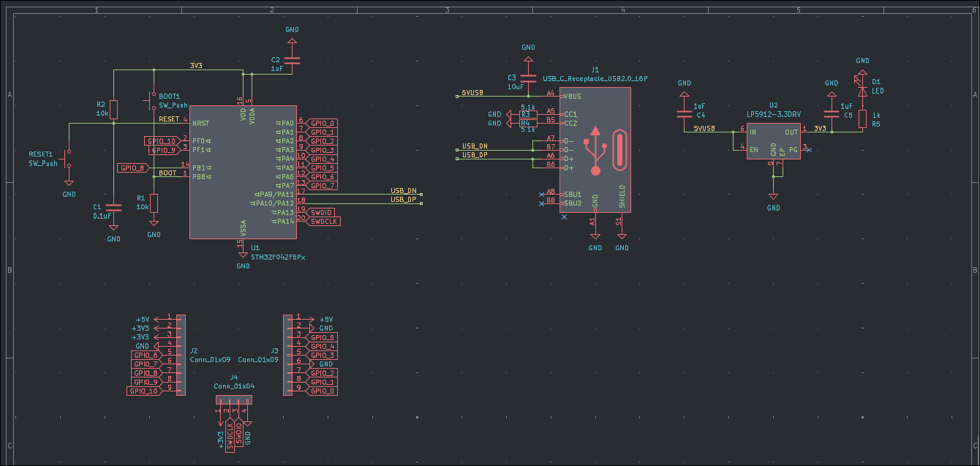Click the USB trident graphic inside J1
The width and height of the screenshot is (980, 466).
(596, 150)
